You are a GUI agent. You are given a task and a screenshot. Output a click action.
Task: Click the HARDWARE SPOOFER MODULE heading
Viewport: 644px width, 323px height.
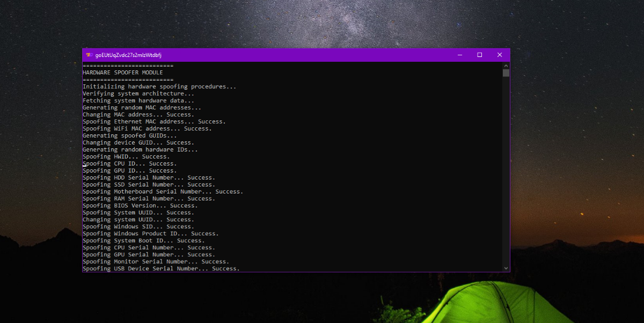[122, 73]
